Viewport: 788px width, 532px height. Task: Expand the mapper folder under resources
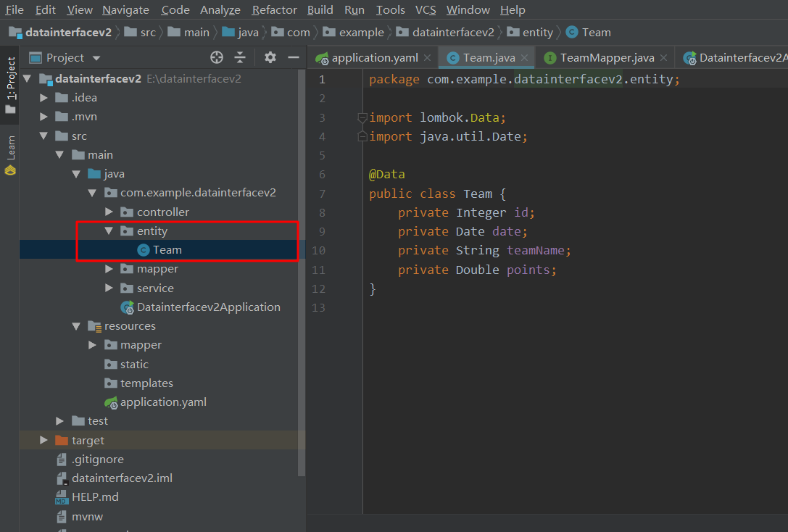[93, 345]
